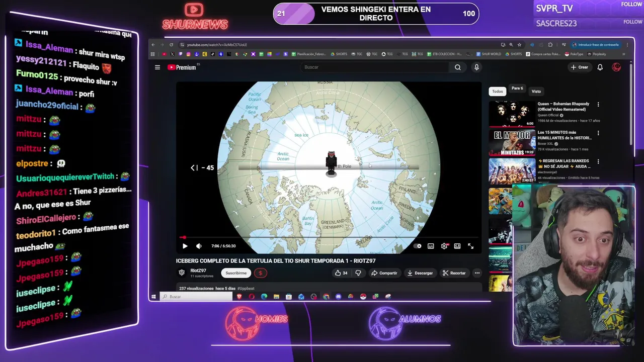Viewport: 644px width, 362px height.
Task: Open File Explorer from the taskbar
Action: tap(276, 297)
